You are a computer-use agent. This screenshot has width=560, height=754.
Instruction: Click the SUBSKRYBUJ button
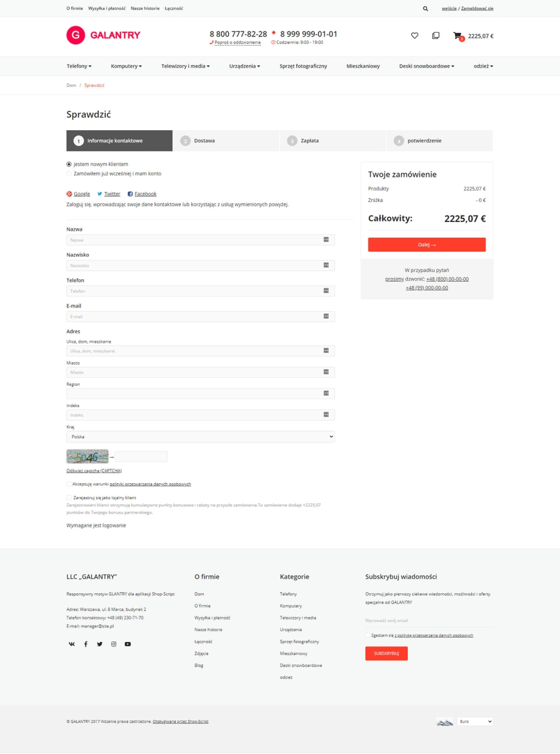[x=386, y=653]
